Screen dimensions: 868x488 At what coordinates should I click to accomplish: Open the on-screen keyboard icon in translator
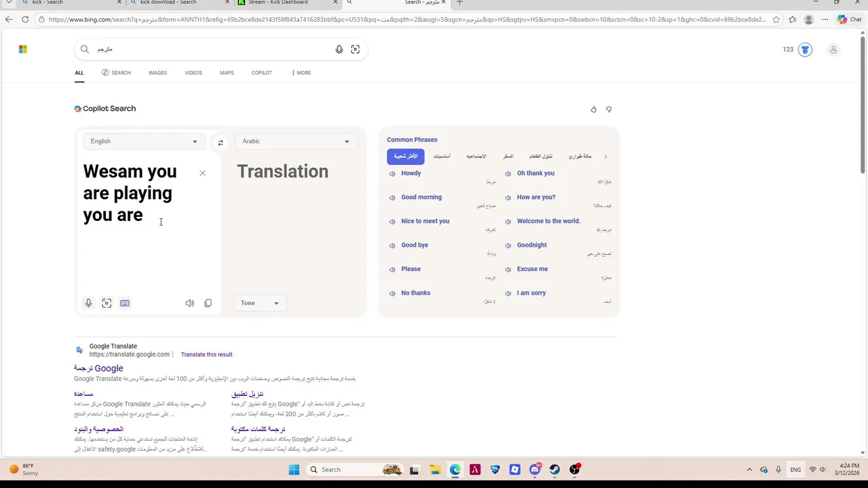125,303
